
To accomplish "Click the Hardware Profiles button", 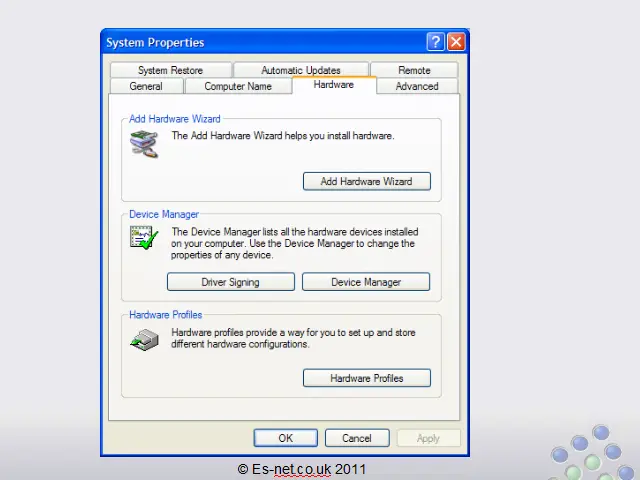I will 367,378.
